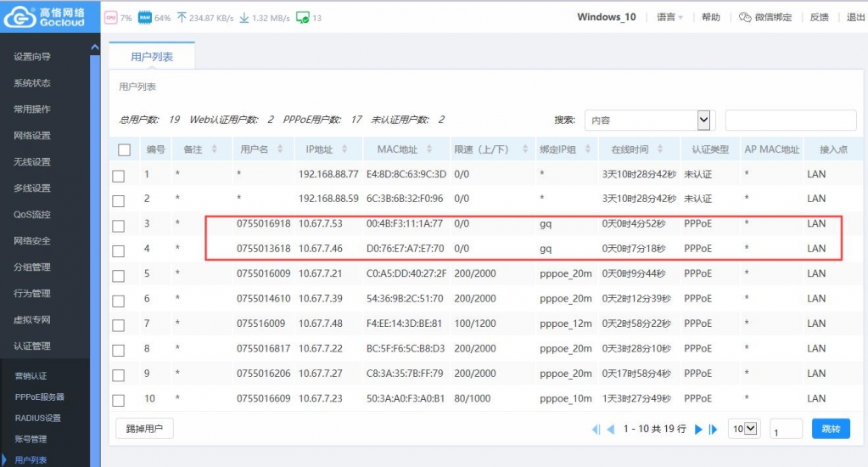Click the Gocloud logo icon

point(20,17)
